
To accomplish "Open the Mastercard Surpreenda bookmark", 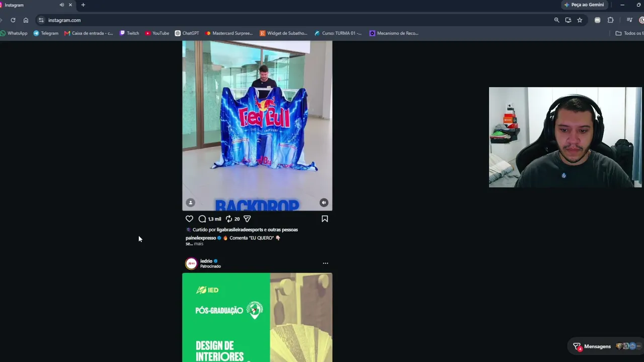I will pyautogui.click(x=229, y=33).
